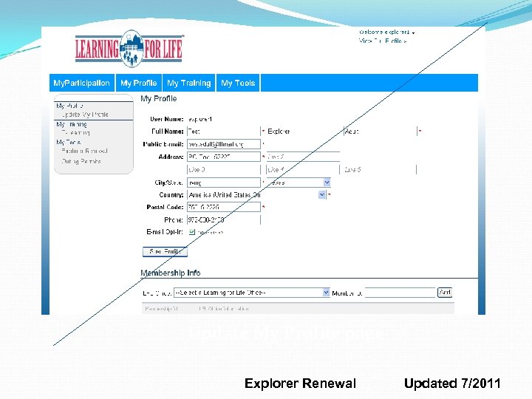The image size is (532, 399).
Task: Click the Address line one field
Action: 224,157
